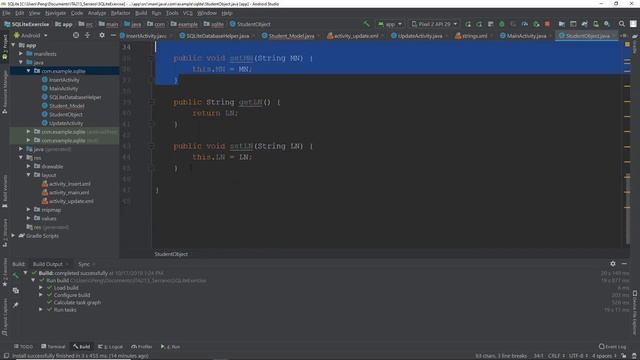Open the Run tool window
The width and height of the screenshot is (640, 360).
click(171, 347)
